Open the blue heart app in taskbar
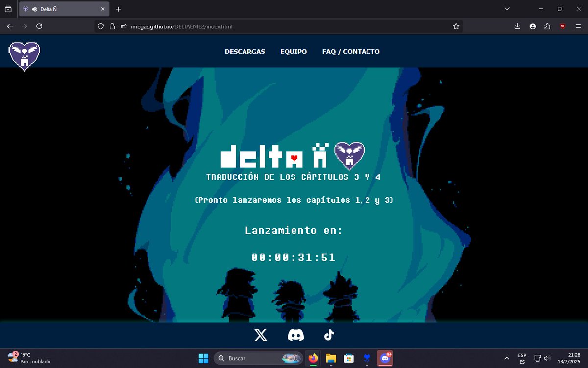The height and width of the screenshot is (368, 588). (367, 358)
